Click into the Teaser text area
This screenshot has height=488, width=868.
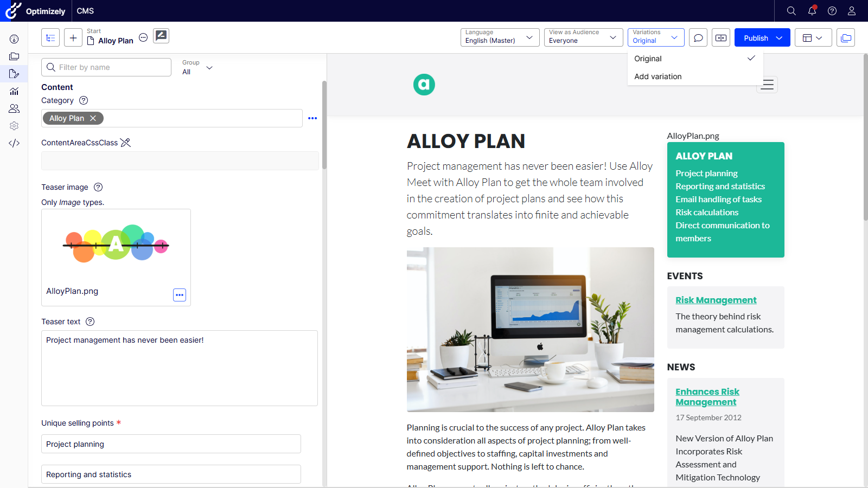(x=180, y=368)
